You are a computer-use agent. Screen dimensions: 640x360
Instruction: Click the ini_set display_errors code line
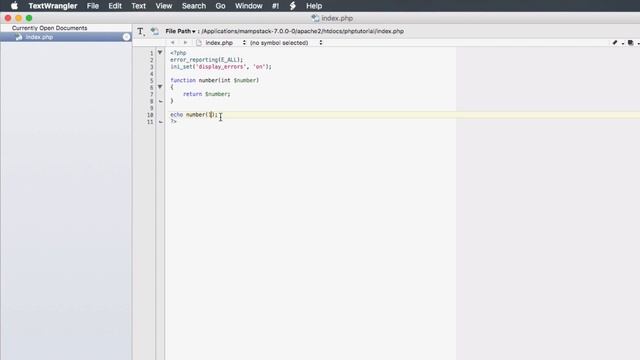(x=221, y=67)
